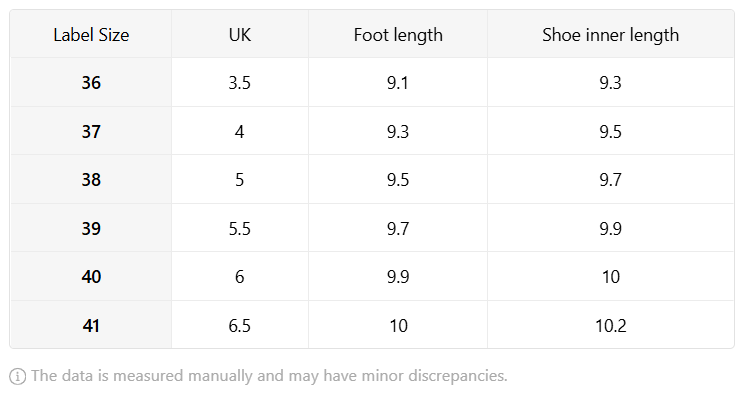This screenshot has width=743, height=396.
Task: Click the Shoe inner length header
Action: (611, 35)
